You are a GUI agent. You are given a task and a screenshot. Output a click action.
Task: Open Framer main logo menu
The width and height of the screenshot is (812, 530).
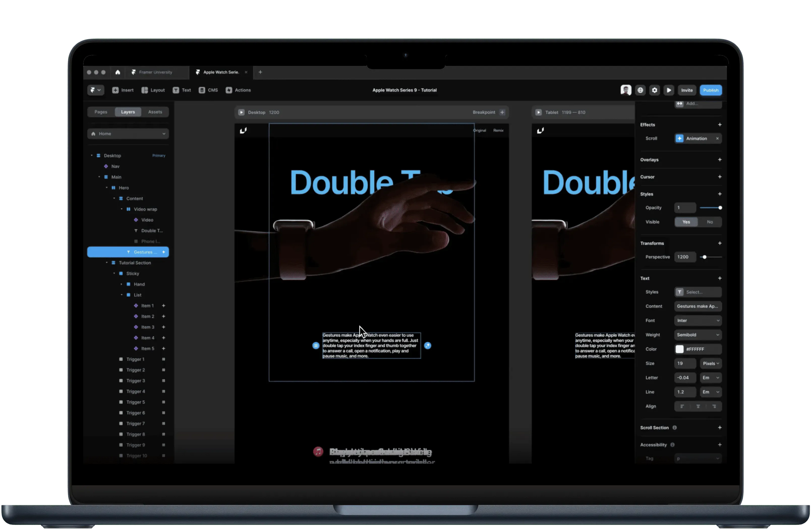point(95,90)
